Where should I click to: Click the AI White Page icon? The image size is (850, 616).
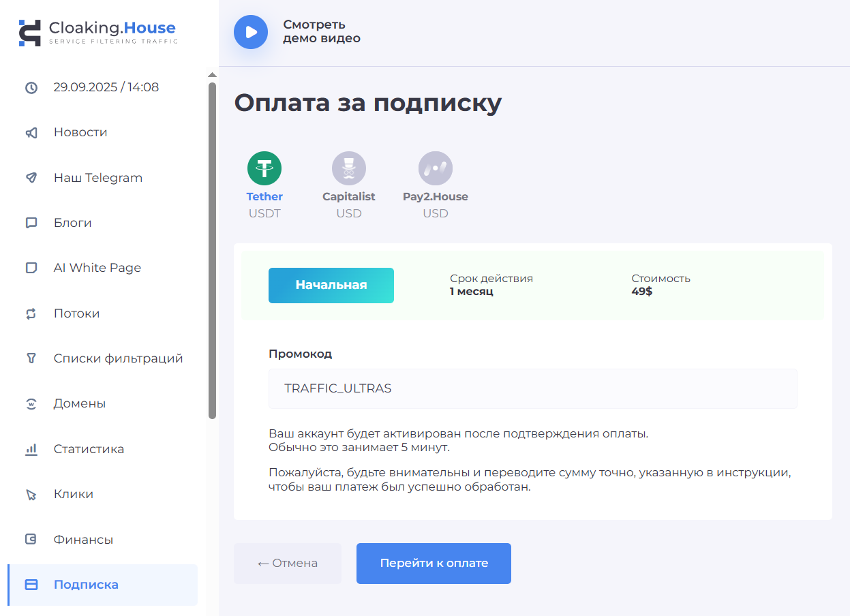click(31, 268)
